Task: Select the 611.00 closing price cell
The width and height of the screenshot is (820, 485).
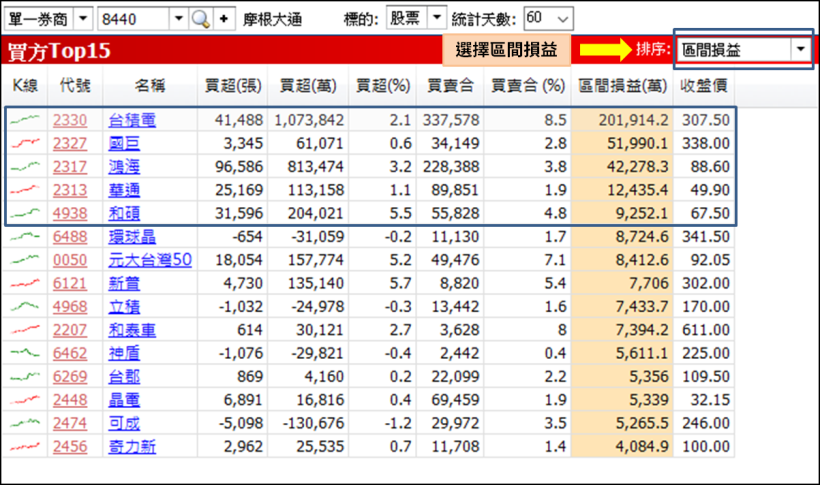Action: tap(704, 330)
